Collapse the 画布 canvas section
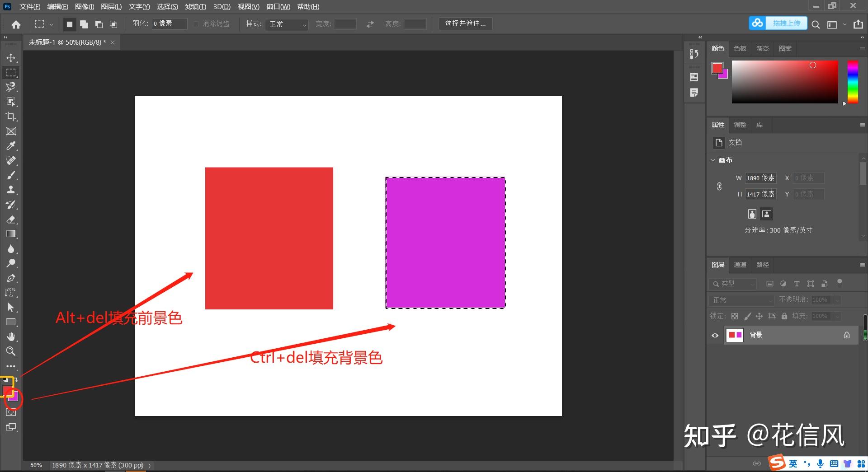 click(713, 160)
